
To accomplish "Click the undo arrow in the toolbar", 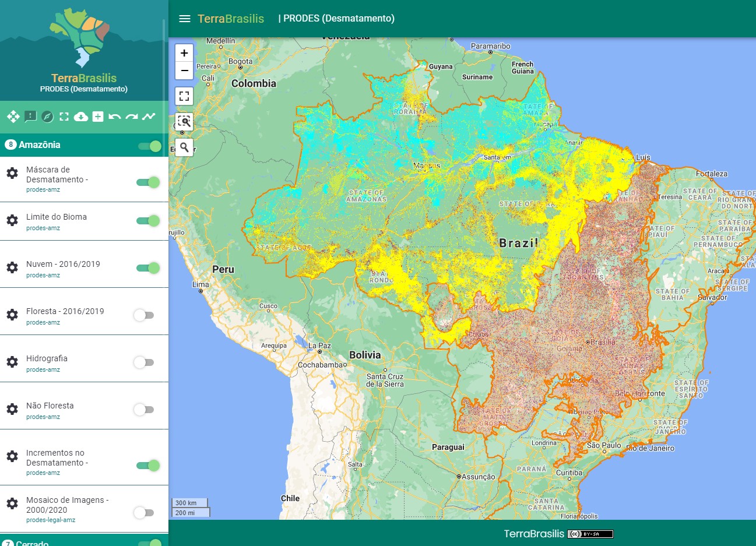I will [x=114, y=117].
